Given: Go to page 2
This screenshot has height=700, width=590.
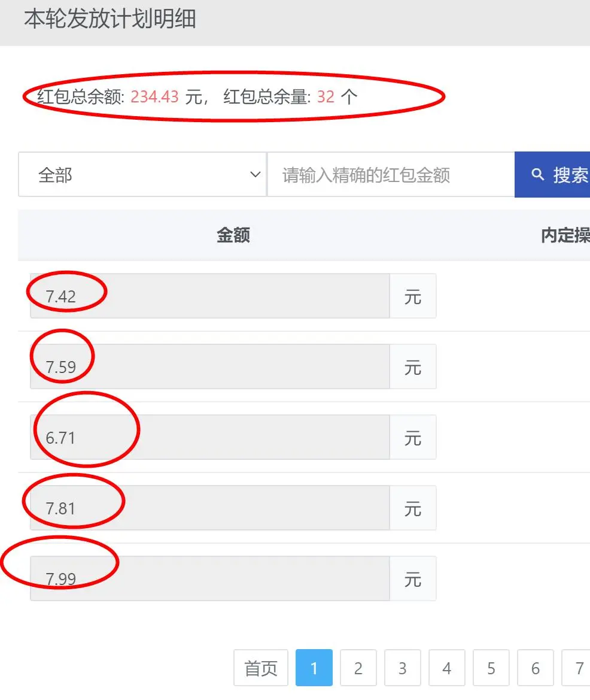Looking at the screenshot, I should pyautogui.click(x=358, y=668).
